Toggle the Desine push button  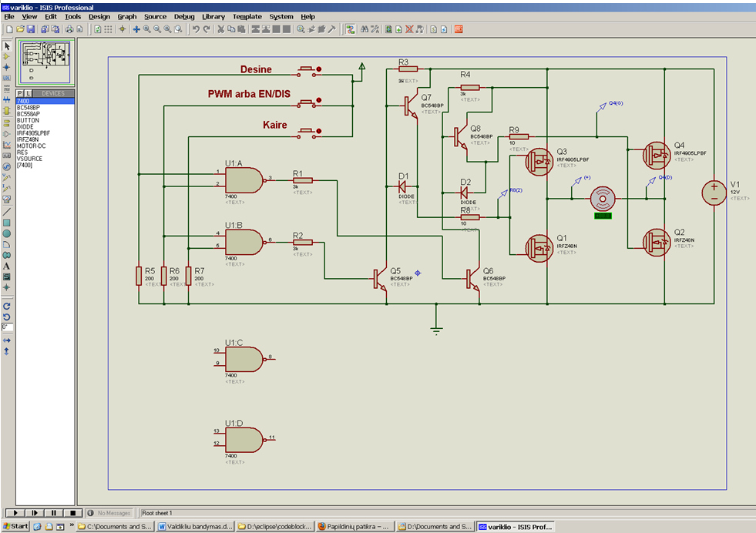click(x=306, y=72)
